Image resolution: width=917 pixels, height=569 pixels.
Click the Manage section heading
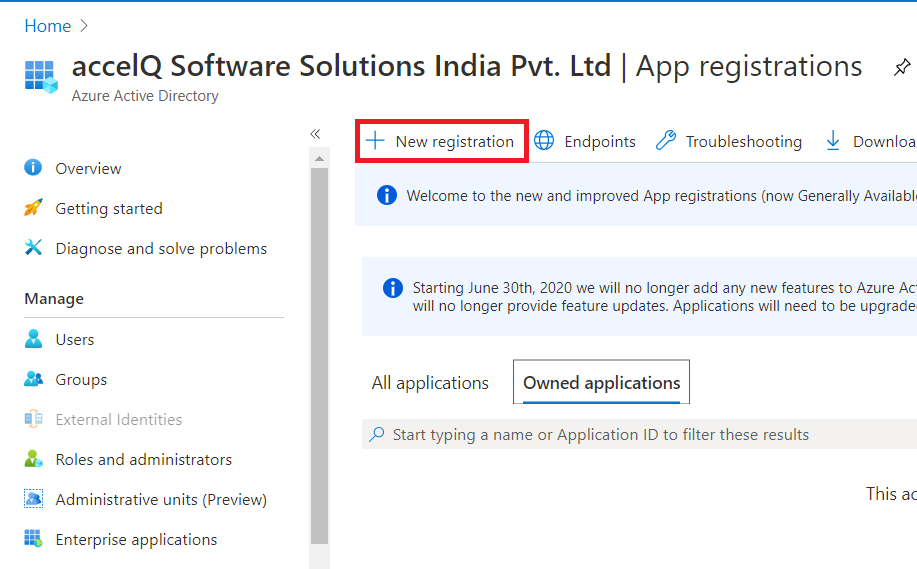coord(54,299)
